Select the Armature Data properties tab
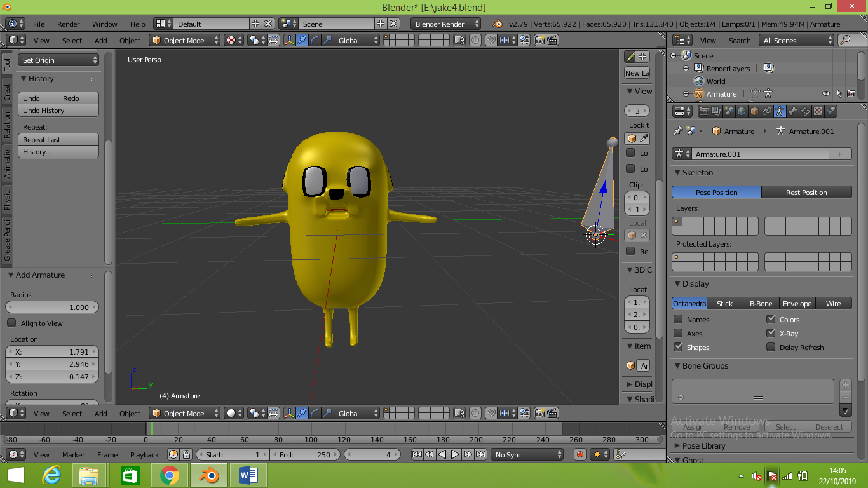 point(780,111)
